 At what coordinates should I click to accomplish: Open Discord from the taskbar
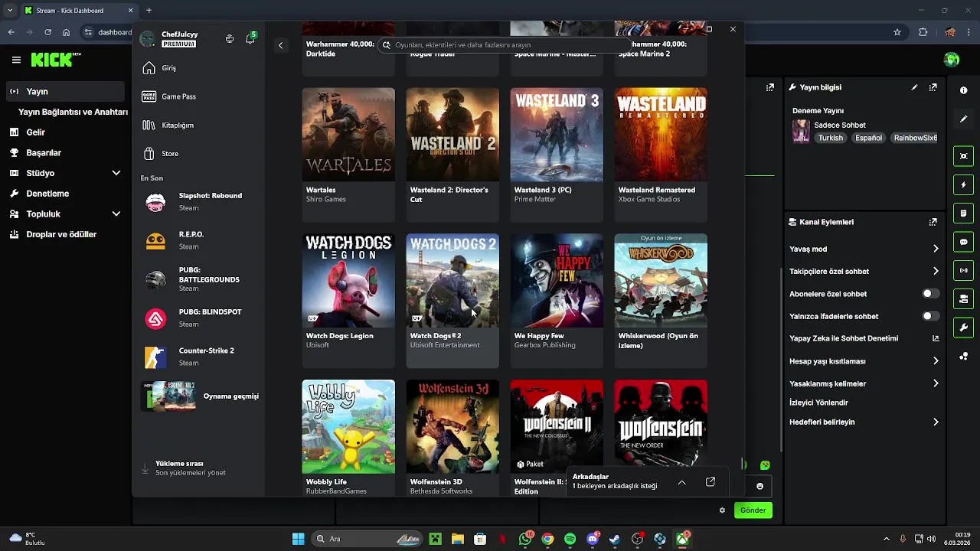tap(592, 540)
